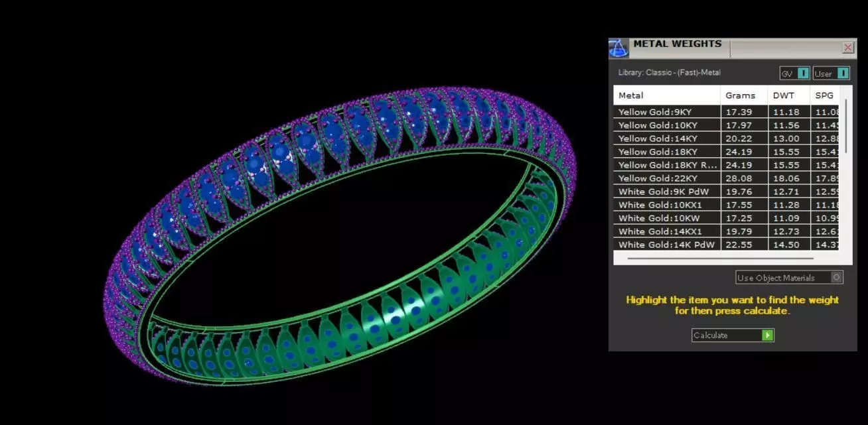Click the Library: Classic - (Fast)-Metal label
This screenshot has height=425, width=868.
pos(669,73)
